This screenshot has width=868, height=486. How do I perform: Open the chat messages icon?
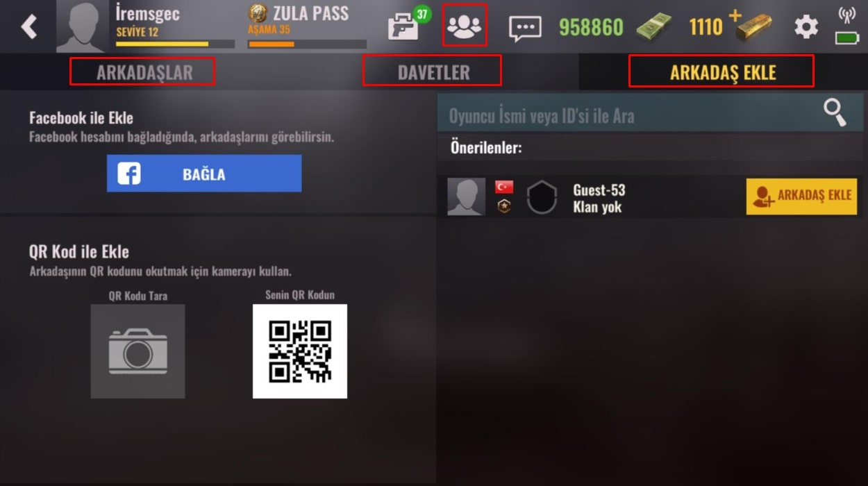click(525, 28)
